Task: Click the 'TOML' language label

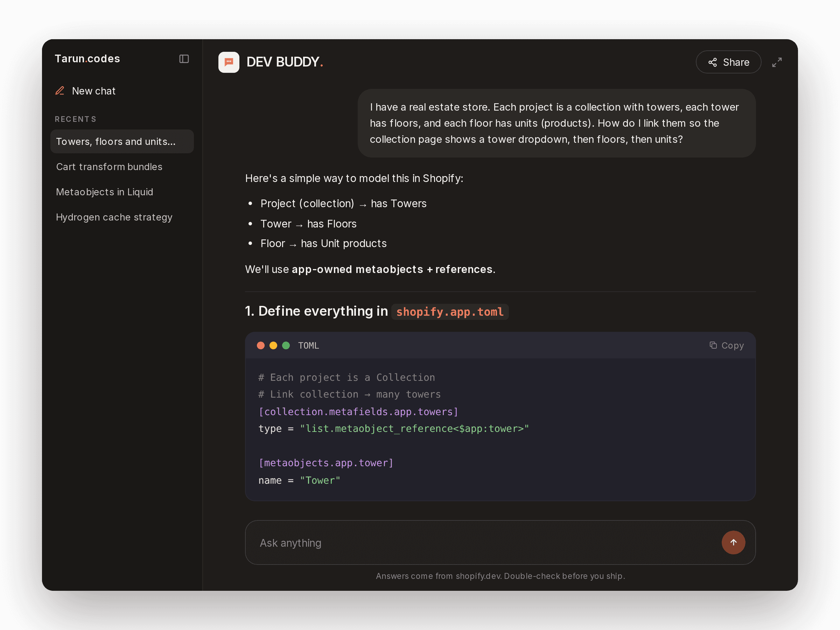Action: pyautogui.click(x=308, y=345)
